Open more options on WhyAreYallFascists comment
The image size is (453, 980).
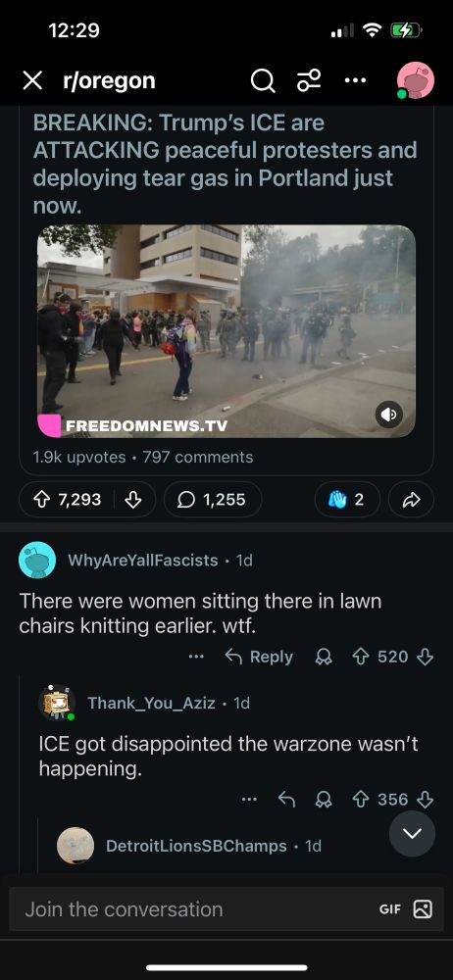tap(196, 657)
